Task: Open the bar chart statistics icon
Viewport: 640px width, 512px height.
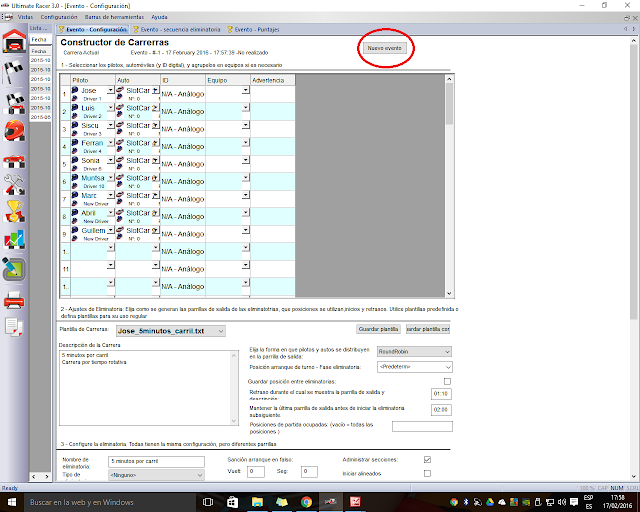Action: (14, 240)
